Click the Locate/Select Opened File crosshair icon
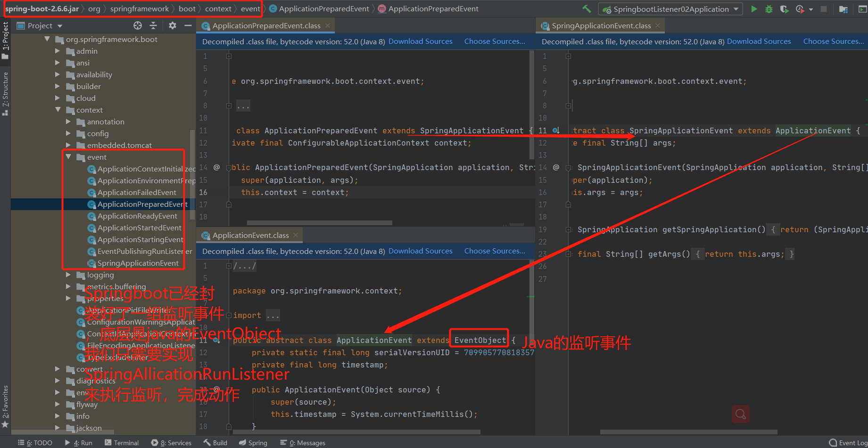This screenshot has height=448, width=868. tap(138, 25)
